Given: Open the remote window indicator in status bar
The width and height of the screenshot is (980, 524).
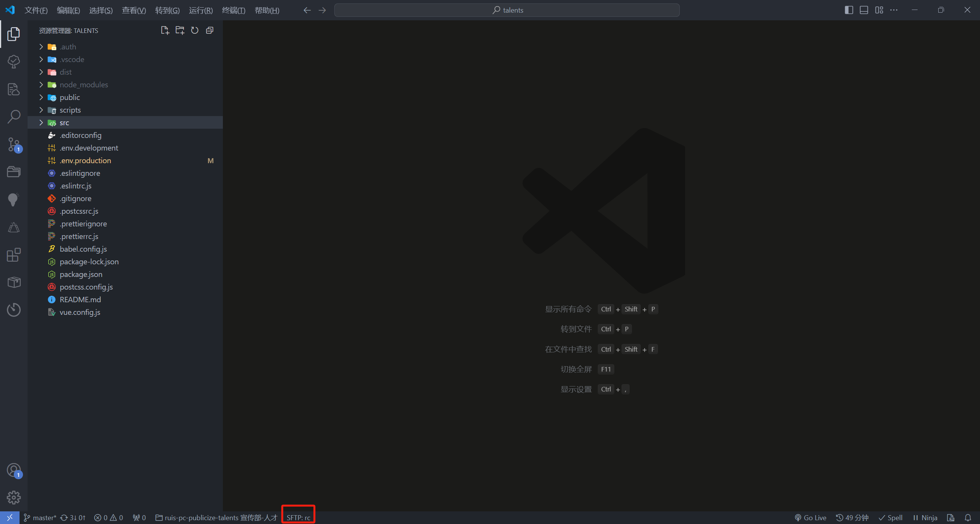Looking at the screenshot, I should (10, 517).
